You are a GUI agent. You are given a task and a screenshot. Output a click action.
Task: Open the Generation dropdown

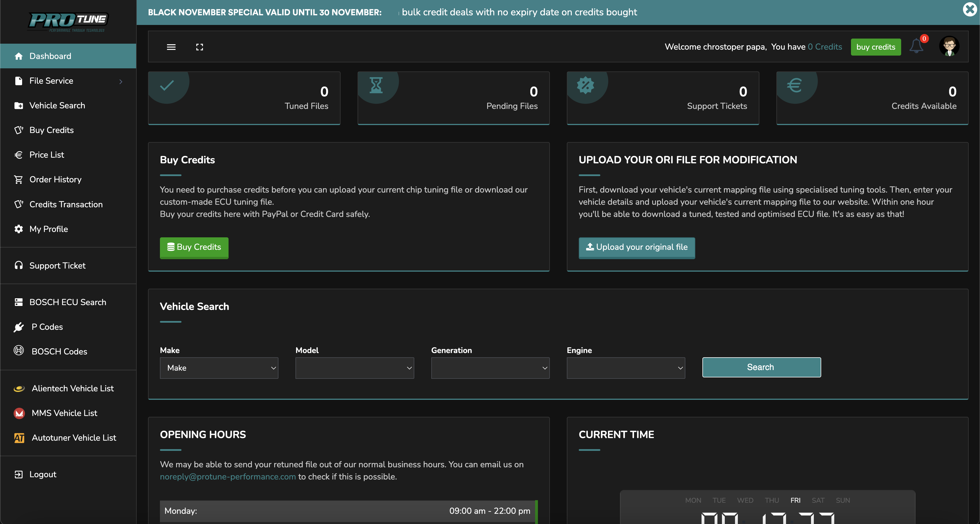(490, 368)
